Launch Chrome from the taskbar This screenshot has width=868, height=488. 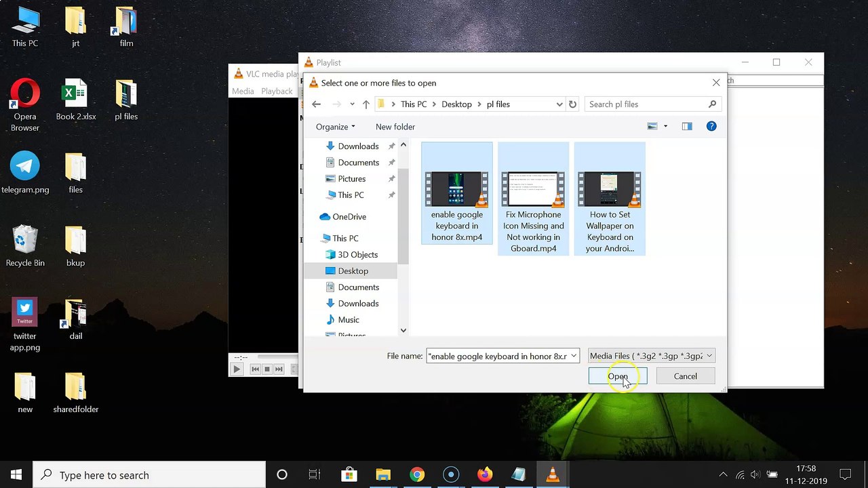pyautogui.click(x=417, y=474)
